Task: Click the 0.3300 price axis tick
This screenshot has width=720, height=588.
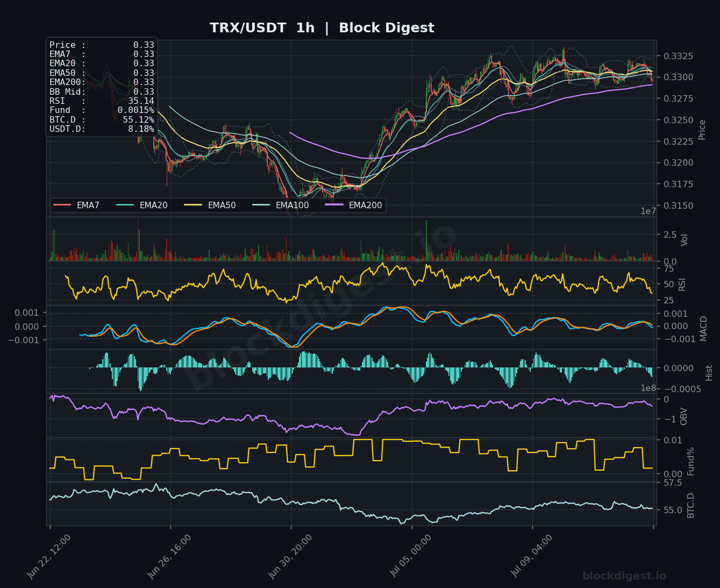Action: (x=678, y=77)
